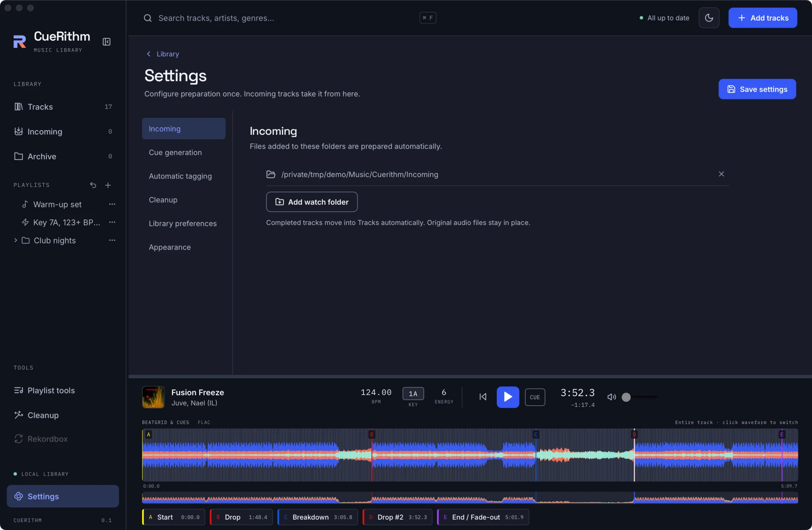This screenshot has width=812, height=530.
Task: Add a new playlist plus icon
Action: [x=108, y=185]
